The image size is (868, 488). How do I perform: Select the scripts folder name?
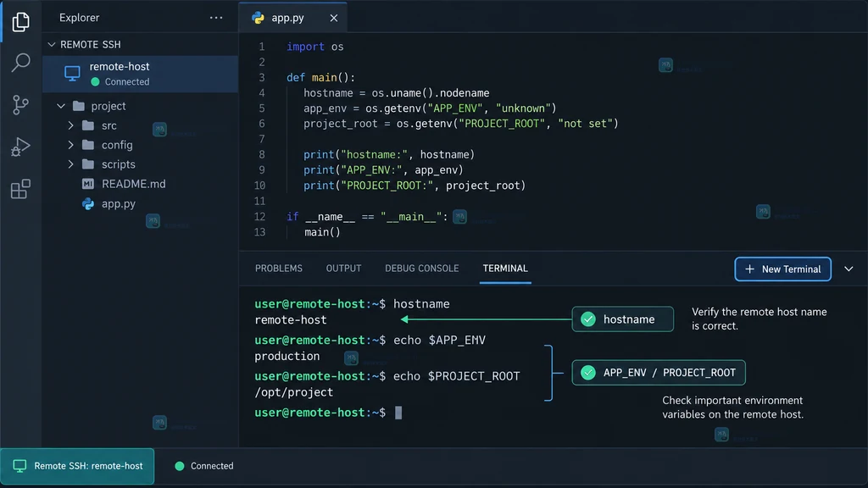pos(119,164)
